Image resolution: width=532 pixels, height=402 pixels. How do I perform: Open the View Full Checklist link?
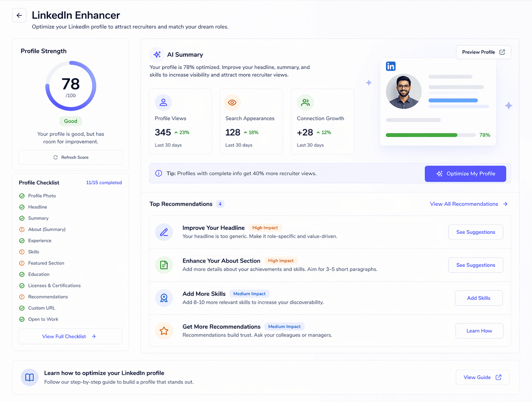coord(71,336)
